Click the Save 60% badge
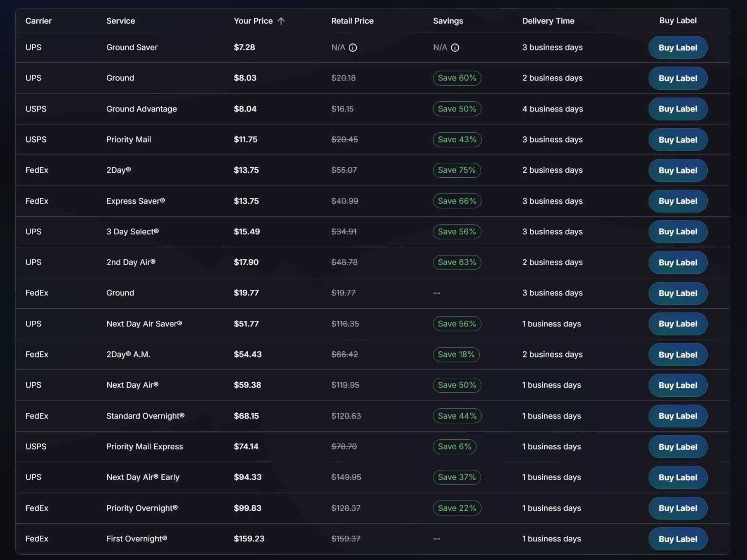 [x=457, y=78]
